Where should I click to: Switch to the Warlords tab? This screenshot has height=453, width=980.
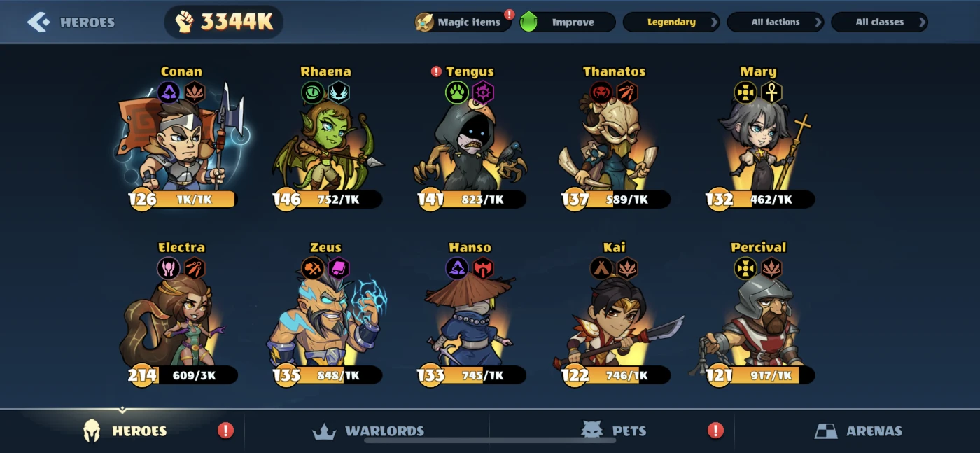pos(368,431)
